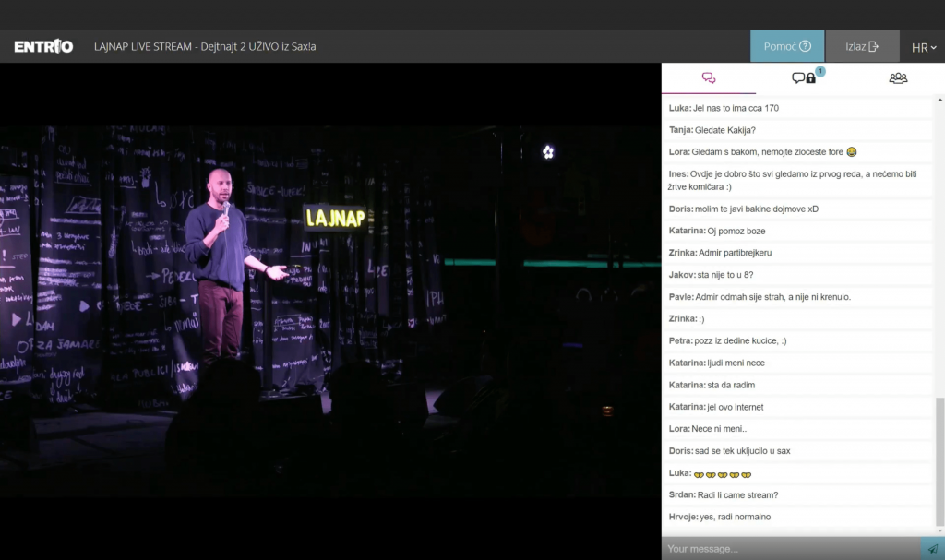Viewport: 945px width, 560px height.
Task: Click Srdan's 'Radi li came stream?' message
Action: pos(736,495)
